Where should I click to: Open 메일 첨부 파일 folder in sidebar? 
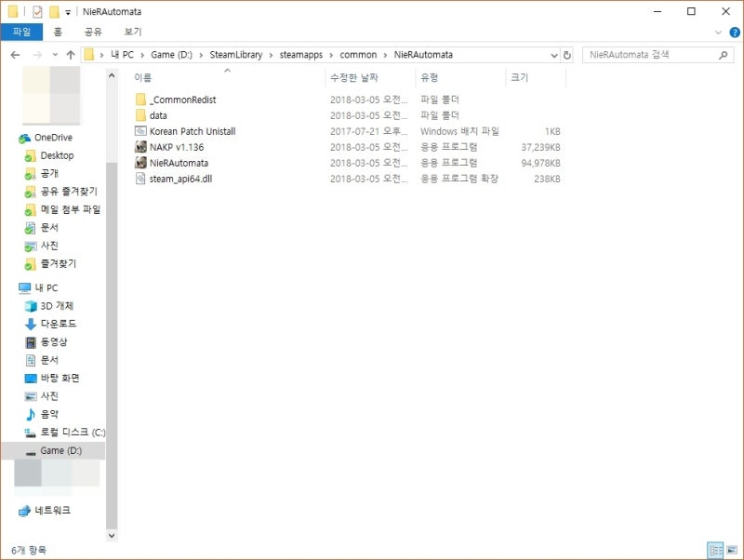pyautogui.click(x=71, y=209)
